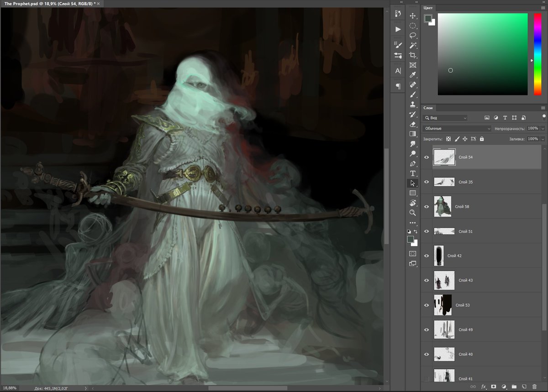Select the Elliptical Marquee tool
This screenshot has height=392, width=548.
[x=413, y=26]
